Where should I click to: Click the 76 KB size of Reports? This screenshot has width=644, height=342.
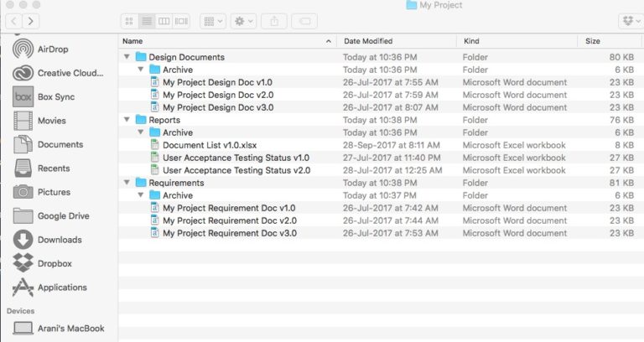coord(621,120)
